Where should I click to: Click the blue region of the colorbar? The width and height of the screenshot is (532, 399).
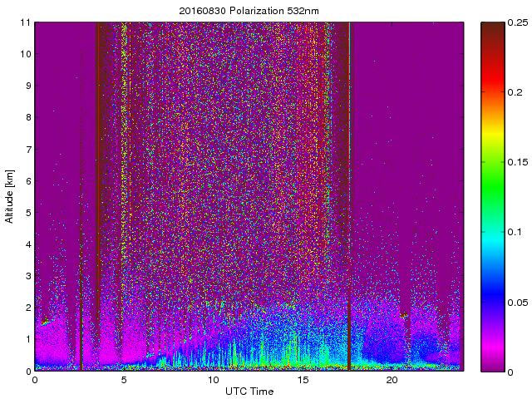(493, 295)
